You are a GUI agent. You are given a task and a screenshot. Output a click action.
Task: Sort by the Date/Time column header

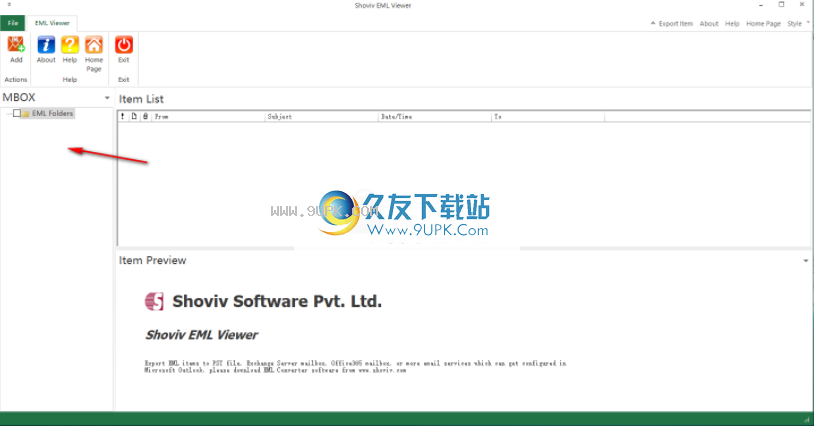435,117
